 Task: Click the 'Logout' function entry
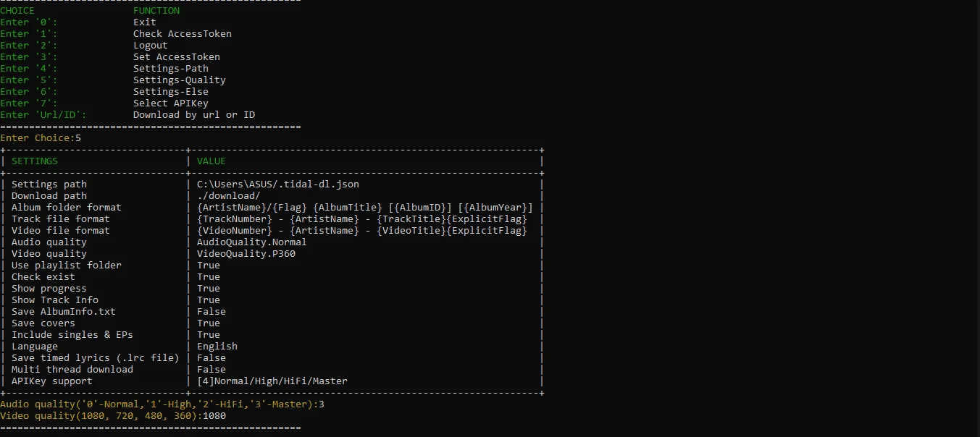pyautogui.click(x=151, y=46)
